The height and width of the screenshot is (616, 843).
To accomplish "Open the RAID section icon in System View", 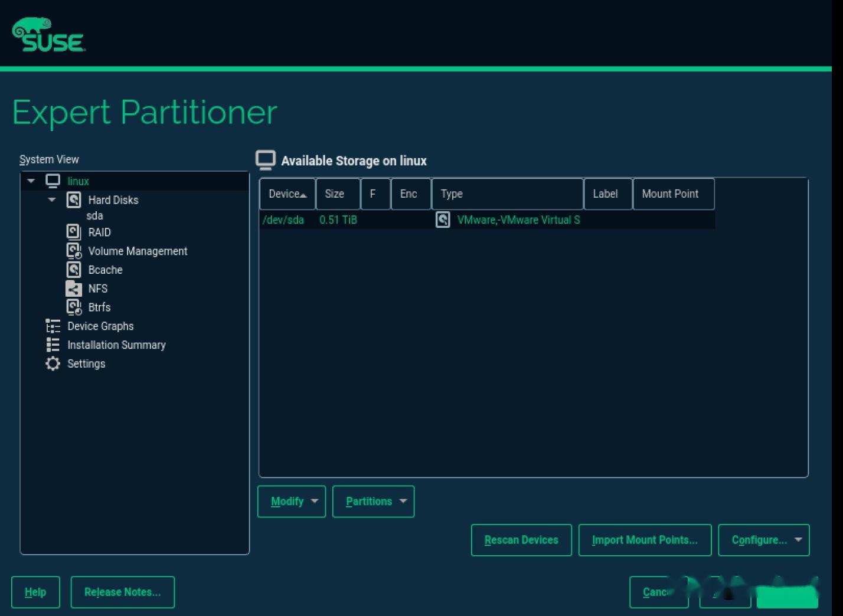I will [x=73, y=232].
